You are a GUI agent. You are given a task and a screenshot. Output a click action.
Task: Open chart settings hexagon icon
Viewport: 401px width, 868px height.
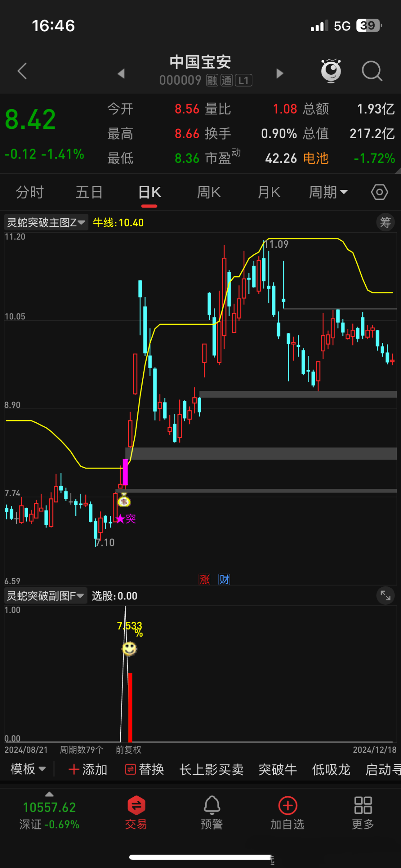(379, 192)
